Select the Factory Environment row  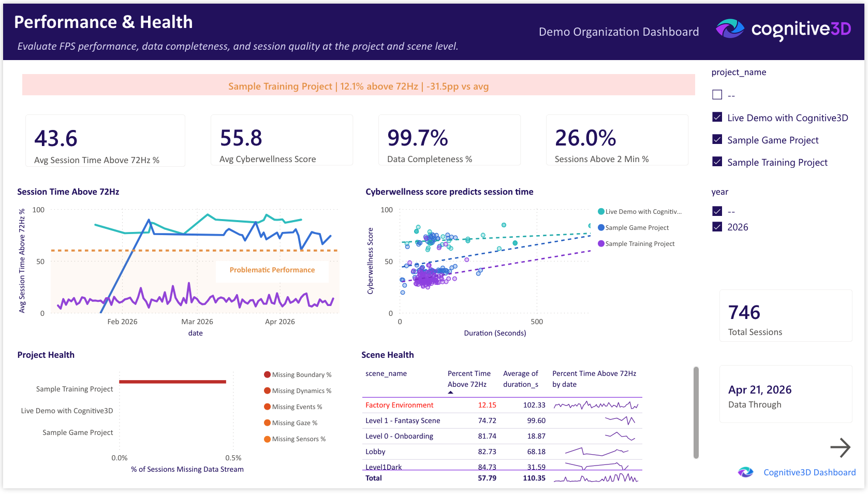pos(400,405)
